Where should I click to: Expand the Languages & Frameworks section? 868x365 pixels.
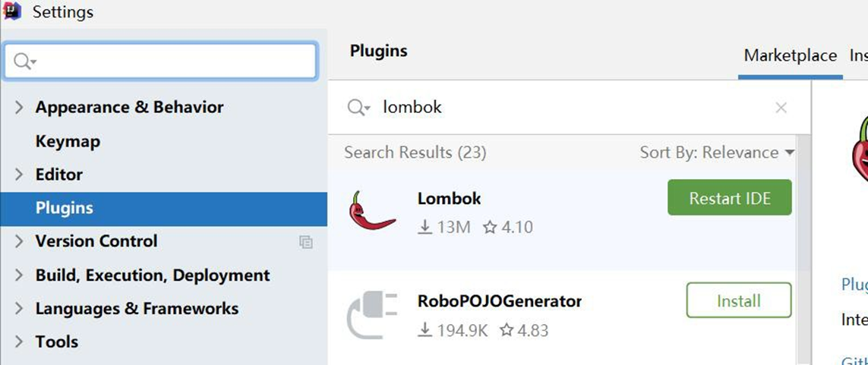coord(20,309)
